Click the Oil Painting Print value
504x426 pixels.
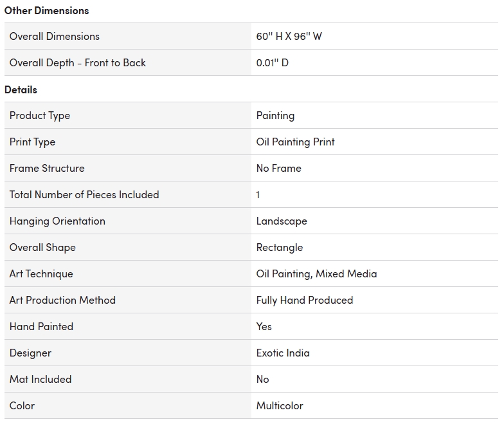pyautogui.click(x=296, y=142)
